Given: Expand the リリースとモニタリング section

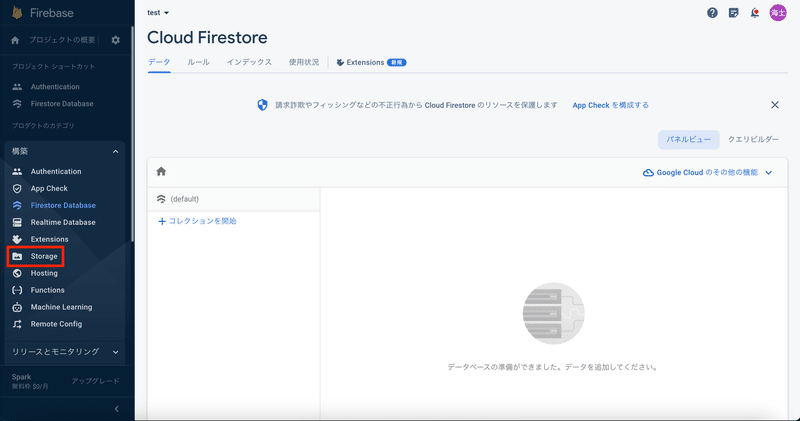Looking at the screenshot, I should [116, 352].
